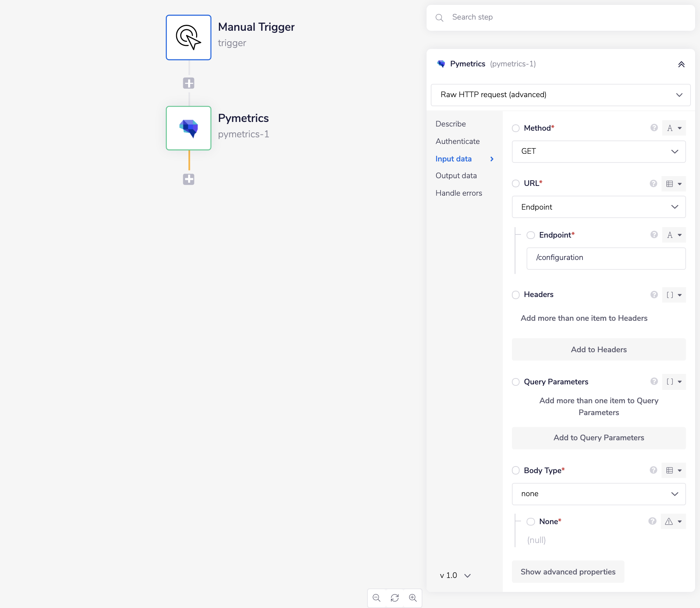Select the Pymetrics node icon on canvas
This screenshot has height=608, width=700.
pos(188,128)
